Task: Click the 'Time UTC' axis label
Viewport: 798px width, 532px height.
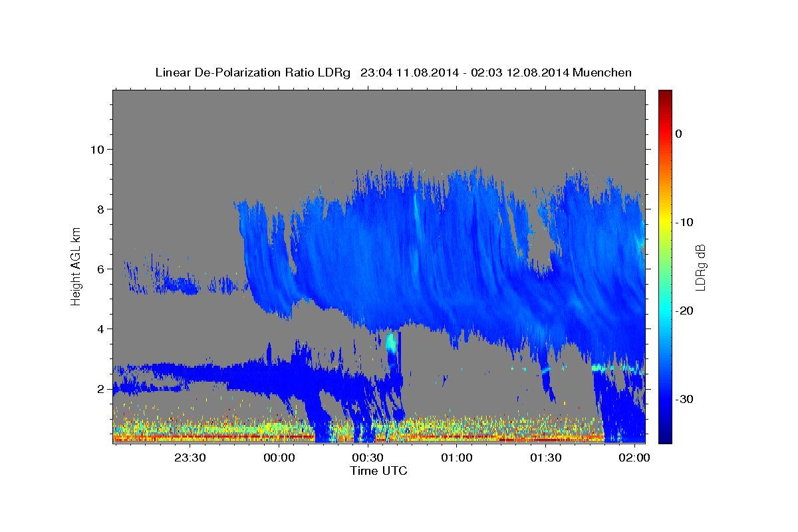Action: pyautogui.click(x=378, y=471)
